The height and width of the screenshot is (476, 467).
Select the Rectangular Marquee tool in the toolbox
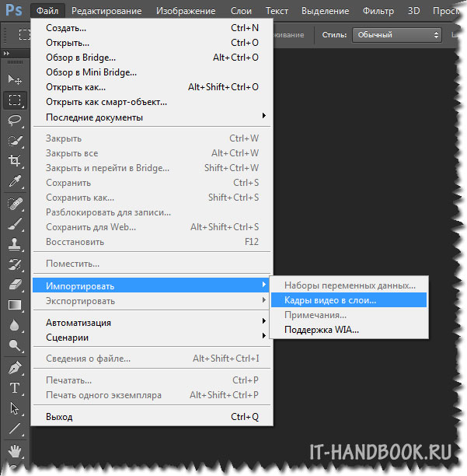pos(15,100)
